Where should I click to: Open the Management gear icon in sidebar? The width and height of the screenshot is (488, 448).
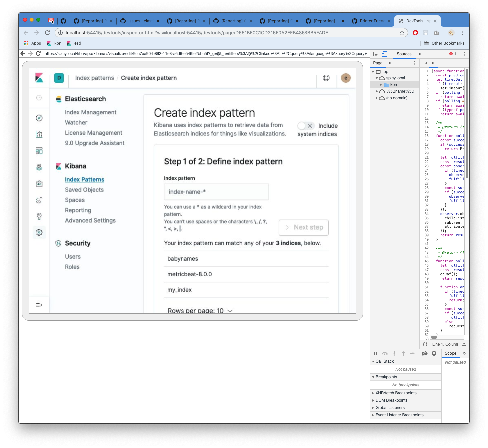pos(39,232)
